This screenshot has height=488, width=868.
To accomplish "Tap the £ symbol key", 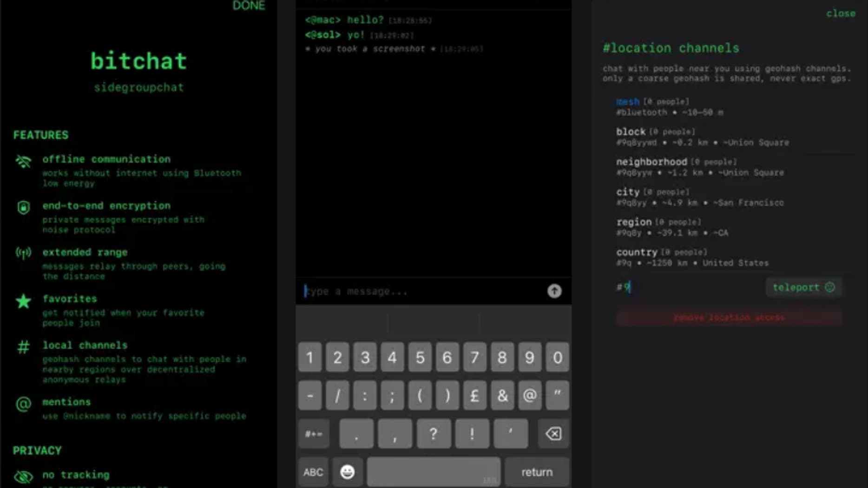I will coord(474,396).
